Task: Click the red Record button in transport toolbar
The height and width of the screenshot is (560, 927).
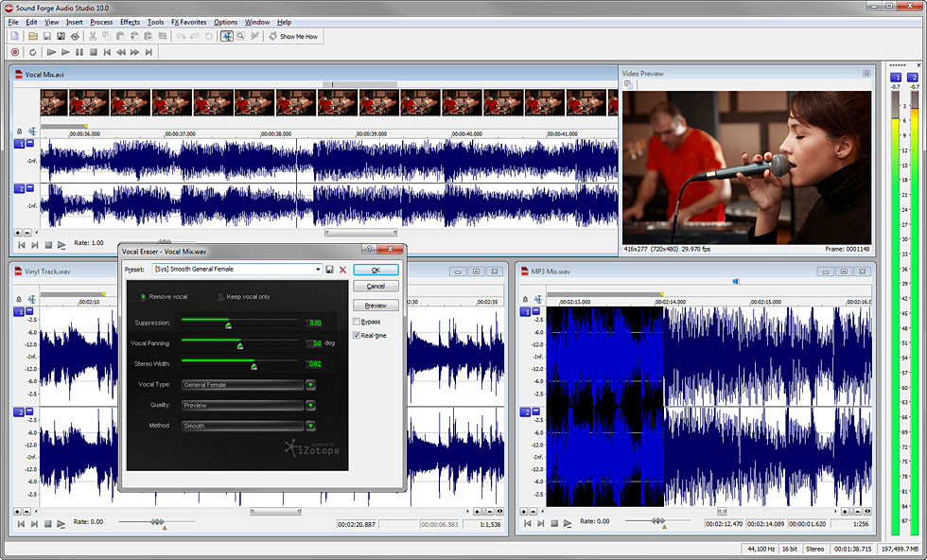Action: coord(15,52)
